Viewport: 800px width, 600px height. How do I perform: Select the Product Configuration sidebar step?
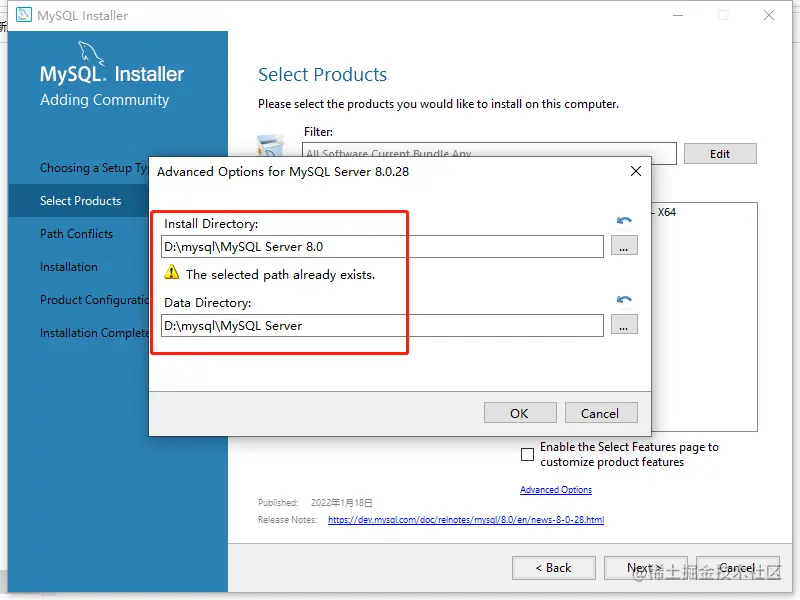pos(94,300)
